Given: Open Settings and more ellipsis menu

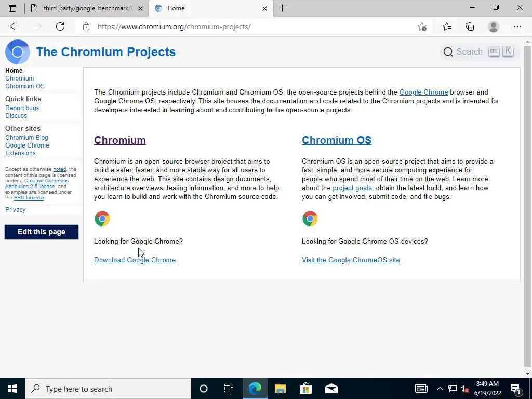Looking at the screenshot, I should [517, 26].
